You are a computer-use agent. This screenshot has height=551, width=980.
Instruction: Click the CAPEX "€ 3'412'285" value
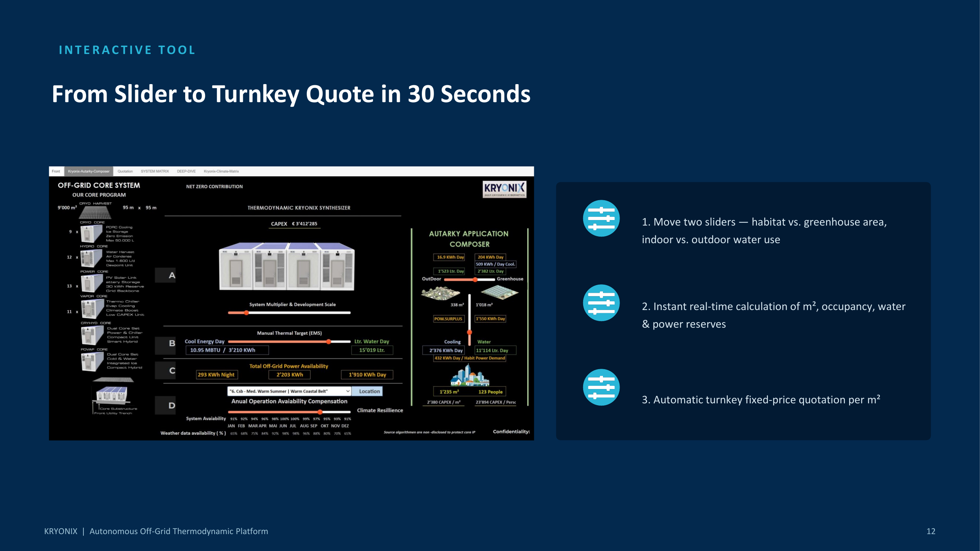point(304,224)
